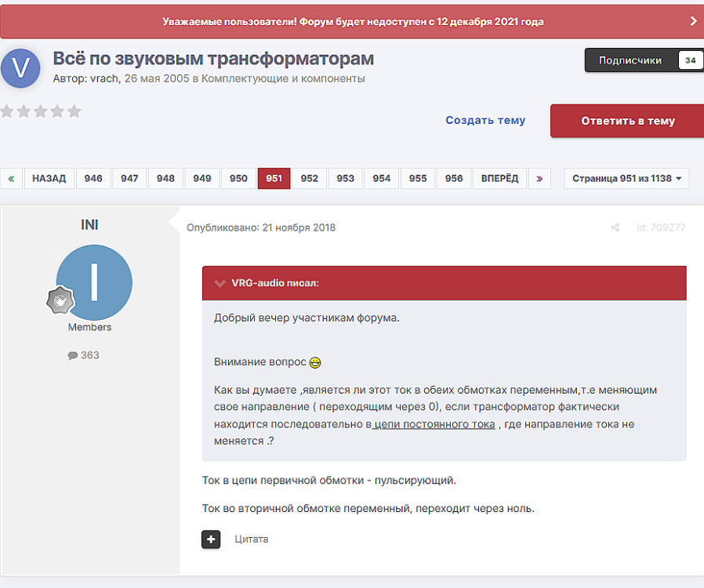Go to page 952
Image resolution: width=704 pixels, height=588 pixels.
(310, 179)
